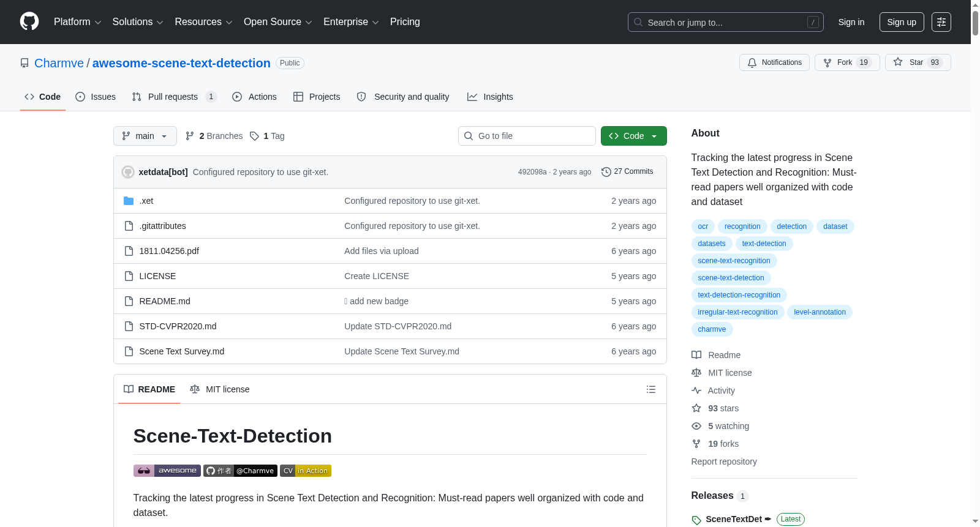Click the awesome badge image

point(167,471)
